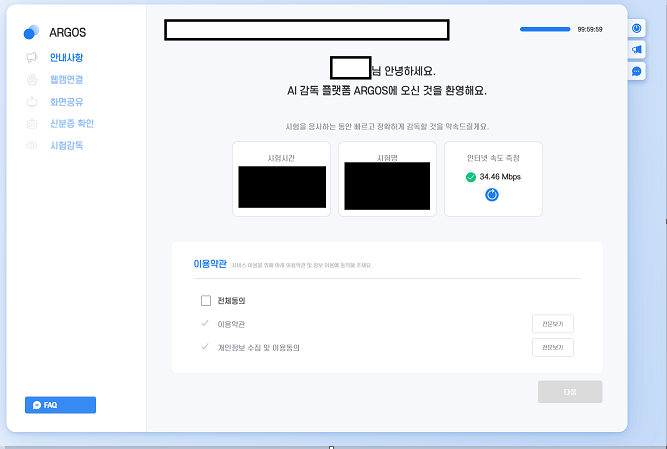Screen dimensions: 667x449
Task: Click the 다음 button
Action: point(570,392)
